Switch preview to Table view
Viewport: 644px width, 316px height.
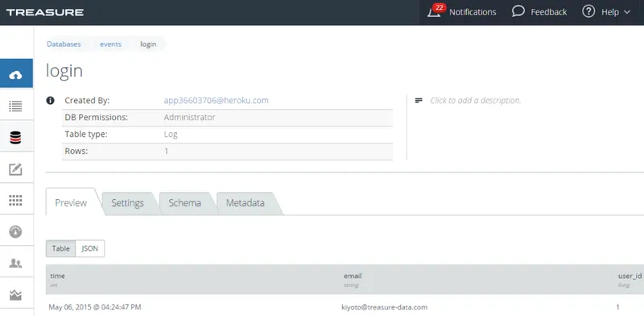pos(61,248)
